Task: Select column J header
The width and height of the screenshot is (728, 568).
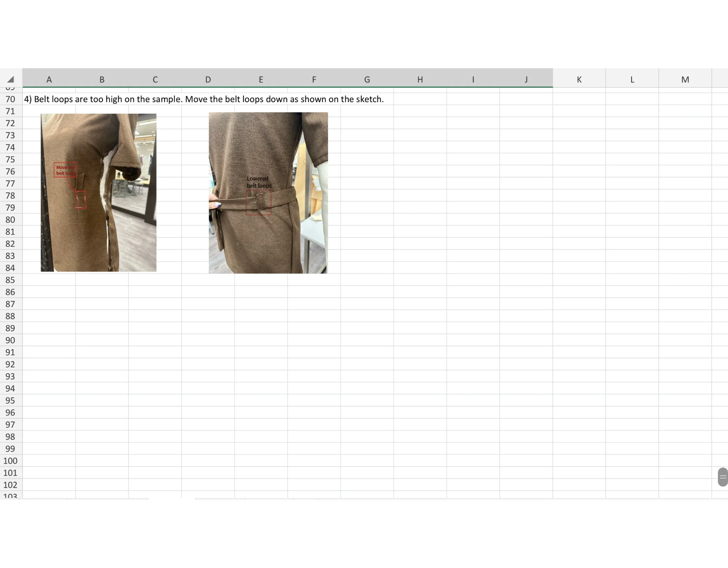Action: (526, 79)
